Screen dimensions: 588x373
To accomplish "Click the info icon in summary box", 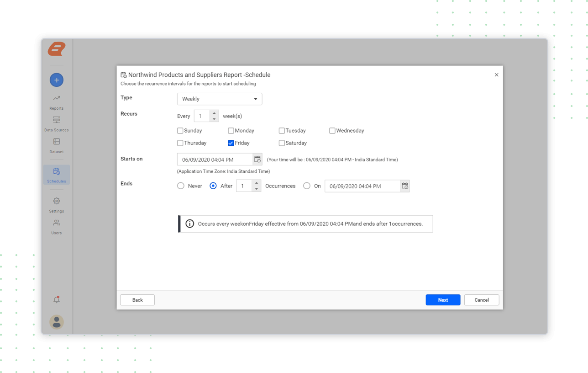I will click(x=190, y=224).
